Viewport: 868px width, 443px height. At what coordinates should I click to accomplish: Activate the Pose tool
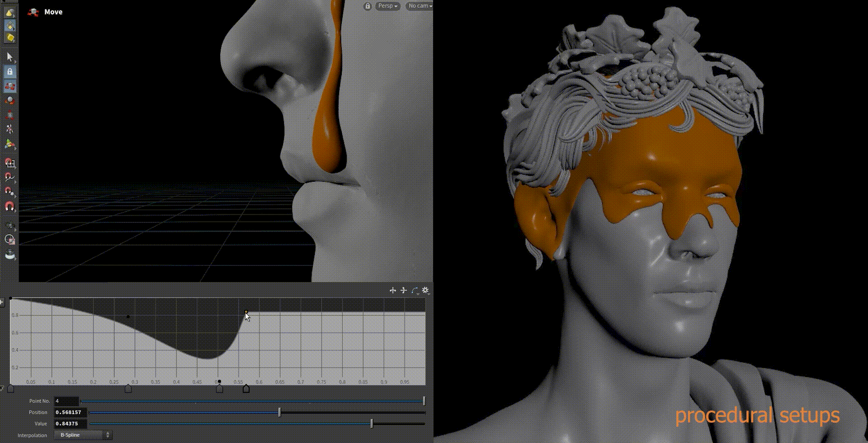click(x=9, y=129)
